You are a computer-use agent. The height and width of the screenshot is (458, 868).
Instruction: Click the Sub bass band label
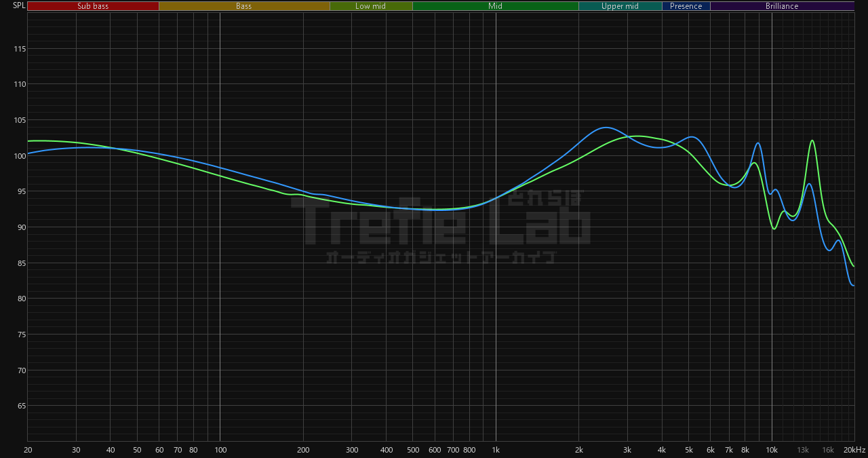(93, 6)
